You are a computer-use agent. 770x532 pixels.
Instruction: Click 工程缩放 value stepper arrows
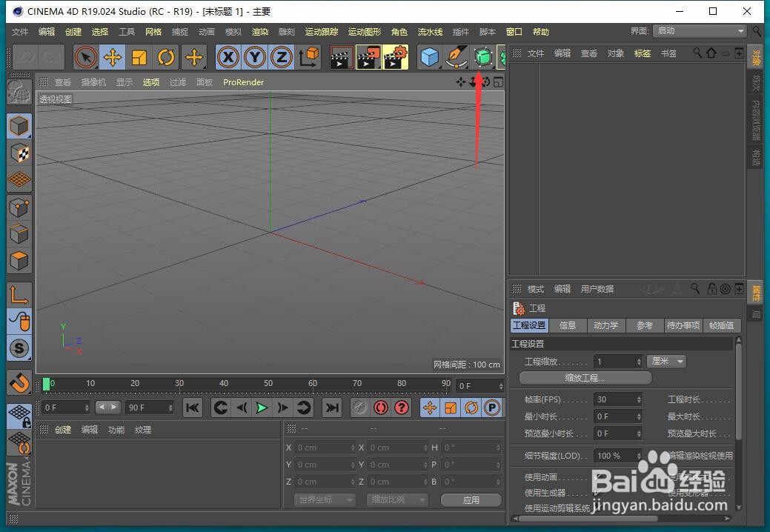[x=638, y=362]
